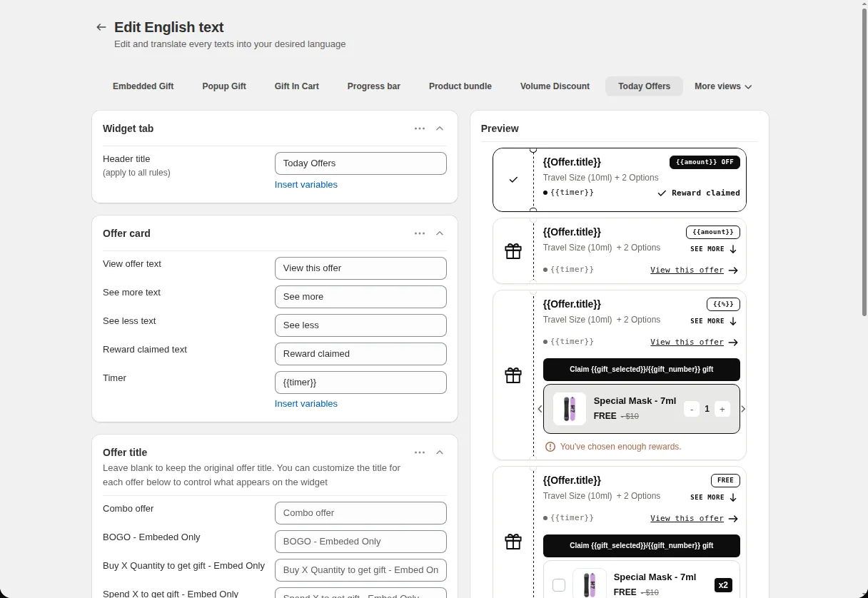This screenshot has height=598, width=868.
Task: Open the More views dropdown
Action: (723, 86)
